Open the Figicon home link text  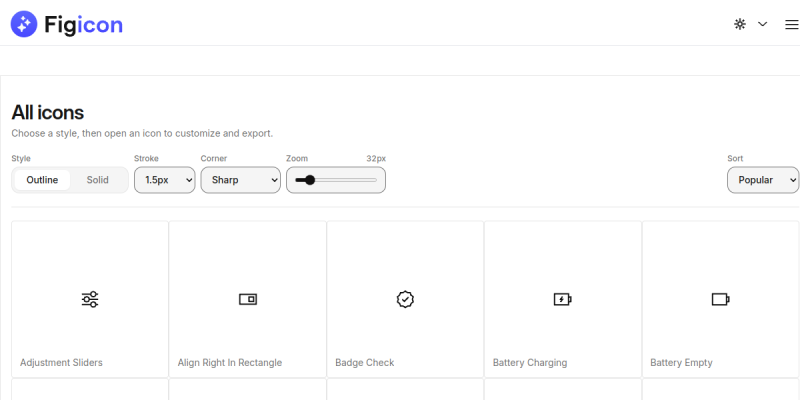tap(84, 24)
